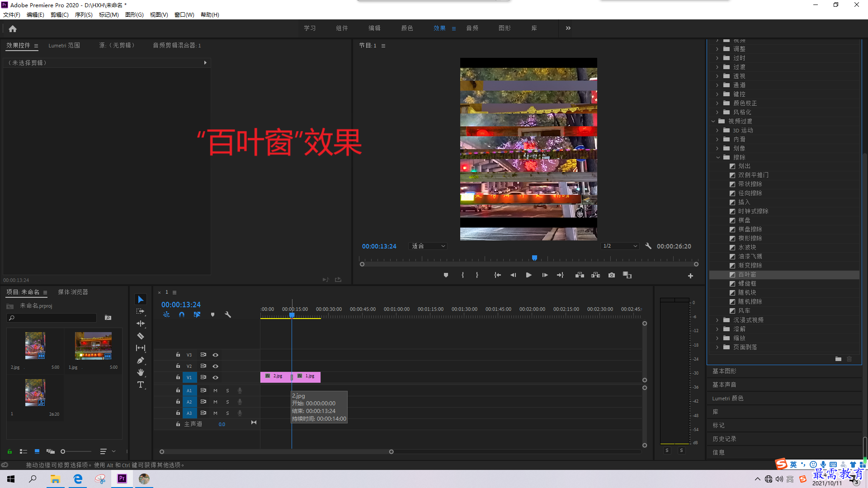Image resolution: width=868 pixels, height=488 pixels.
Task: Select the Type tool
Action: pos(141,385)
